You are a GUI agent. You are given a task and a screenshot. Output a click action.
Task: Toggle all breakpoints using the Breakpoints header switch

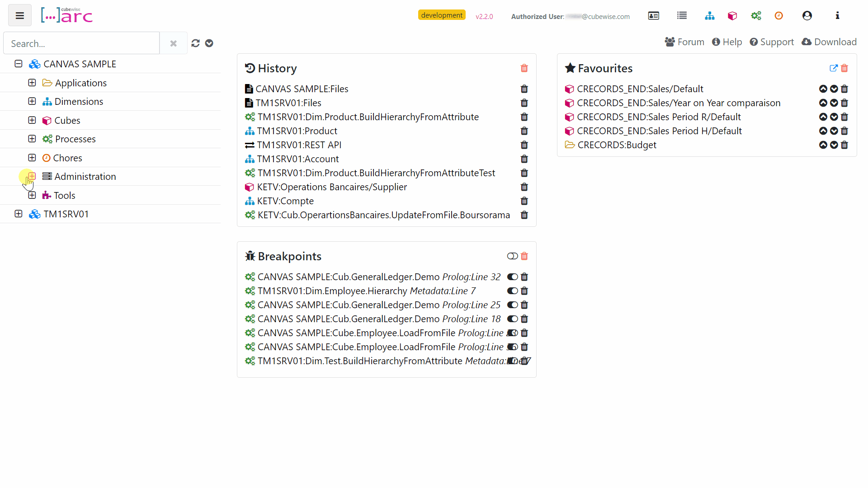click(512, 256)
